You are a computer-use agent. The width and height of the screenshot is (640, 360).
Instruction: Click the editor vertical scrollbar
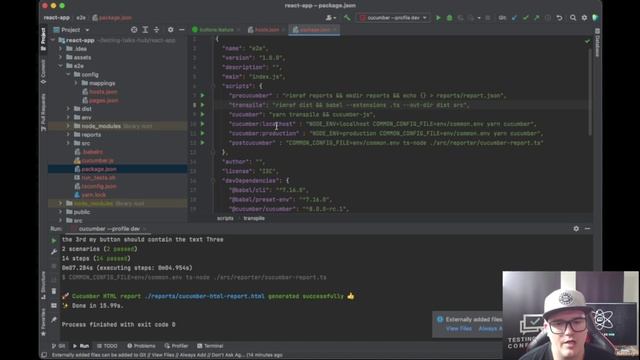point(590,93)
